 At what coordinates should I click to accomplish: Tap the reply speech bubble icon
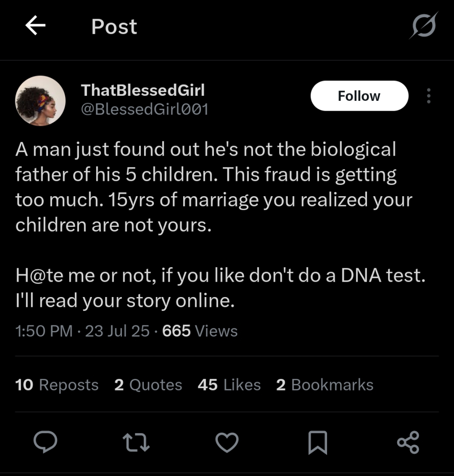(45, 442)
